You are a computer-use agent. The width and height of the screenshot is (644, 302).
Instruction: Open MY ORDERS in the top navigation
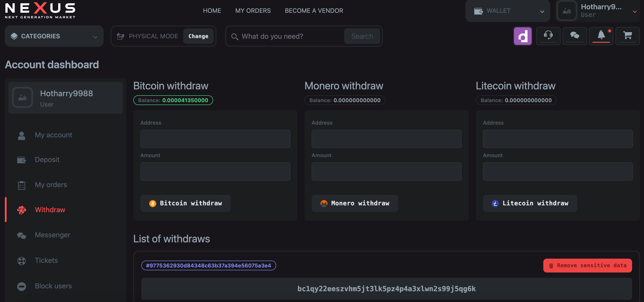pyautogui.click(x=253, y=11)
